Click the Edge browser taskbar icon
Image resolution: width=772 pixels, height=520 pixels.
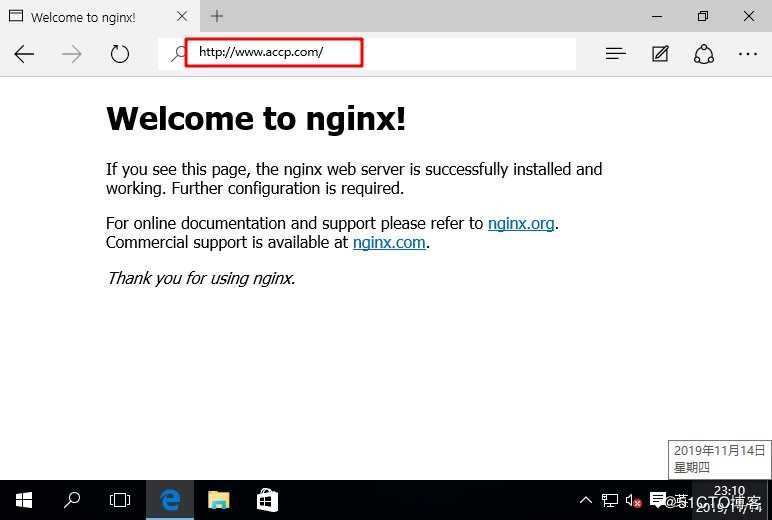coord(170,500)
